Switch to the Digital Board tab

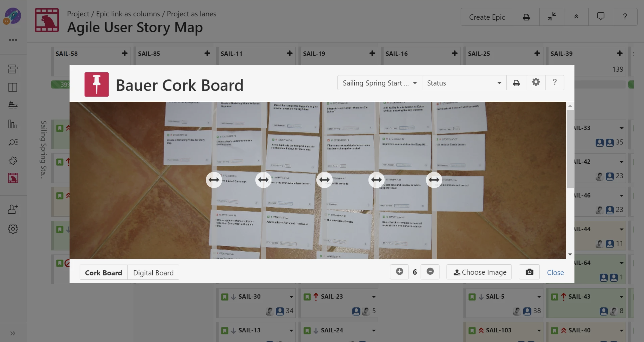(x=153, y=272)
